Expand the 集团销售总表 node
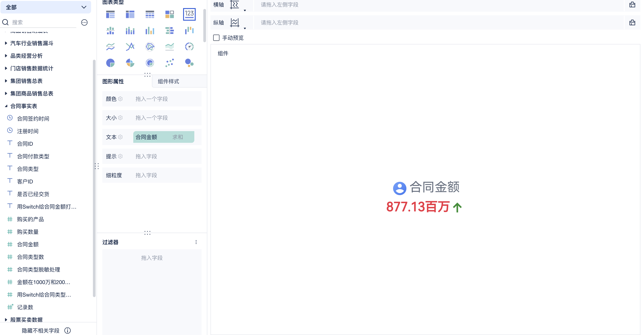Viewport: 644px width, 335px height. (x=6, y=81)
